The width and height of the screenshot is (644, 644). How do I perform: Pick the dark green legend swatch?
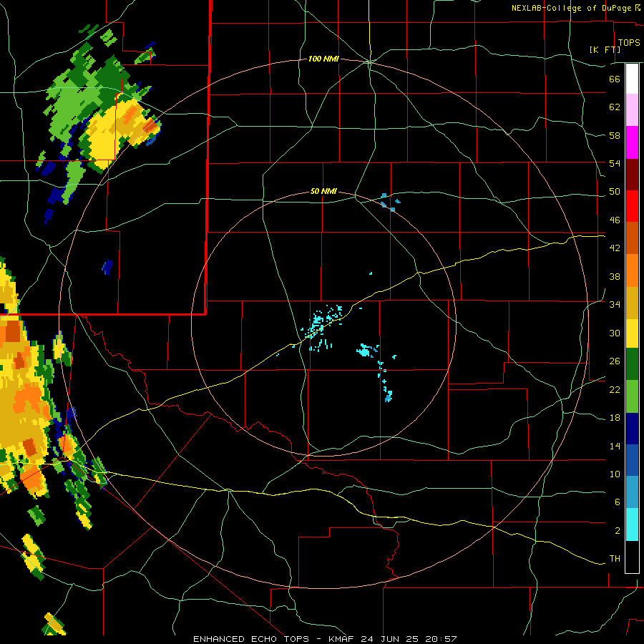pyautogui.click(x=632, y=364)
